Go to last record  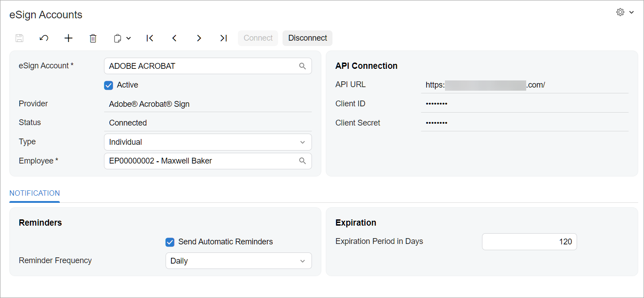click(224, 38)
